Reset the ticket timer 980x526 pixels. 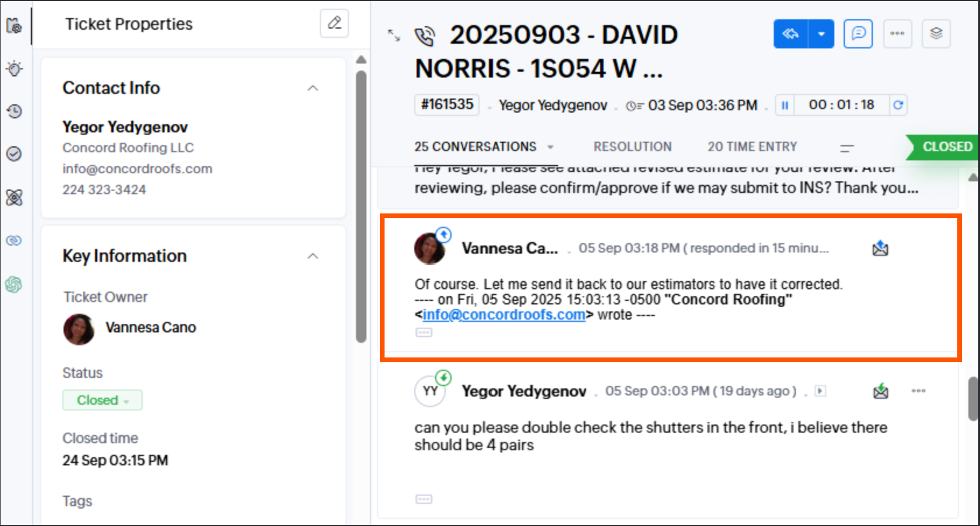[x=898, y=105]
